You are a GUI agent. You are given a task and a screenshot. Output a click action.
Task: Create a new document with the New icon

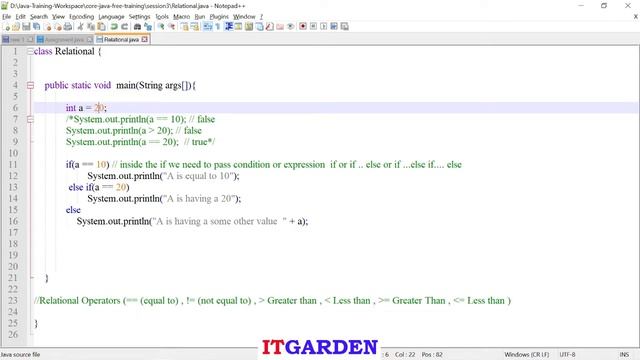(6, 27)
